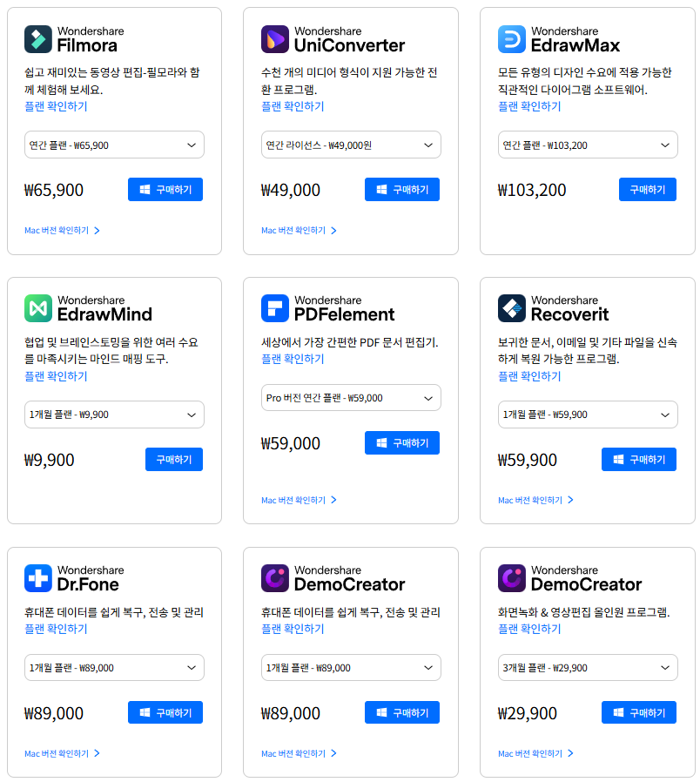This screenshot has width=700, height=782.
Task: Click the ₩65,900 Filmora price text
Action: coord(54,190)
